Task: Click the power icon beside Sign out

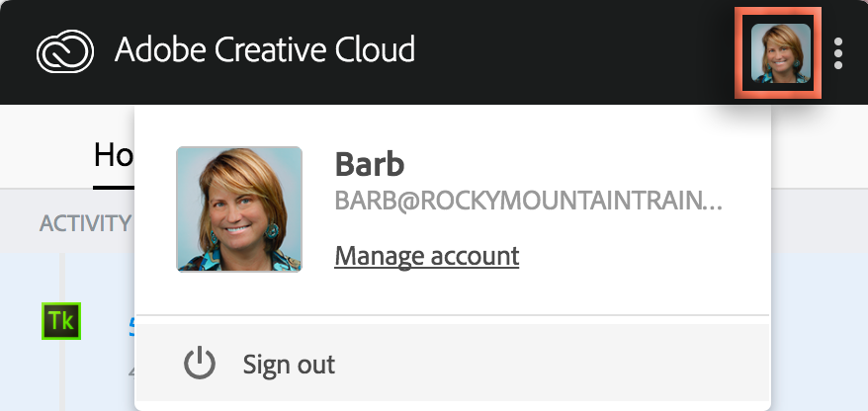Action: [200, 364]
